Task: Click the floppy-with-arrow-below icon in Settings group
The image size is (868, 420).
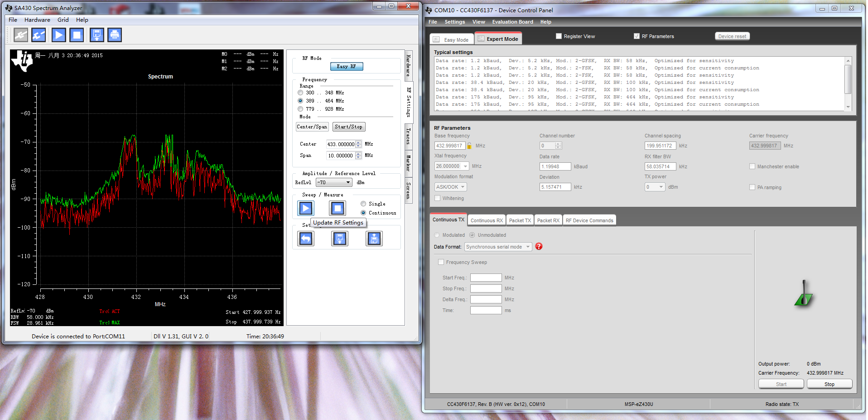Action: [340, 239]
